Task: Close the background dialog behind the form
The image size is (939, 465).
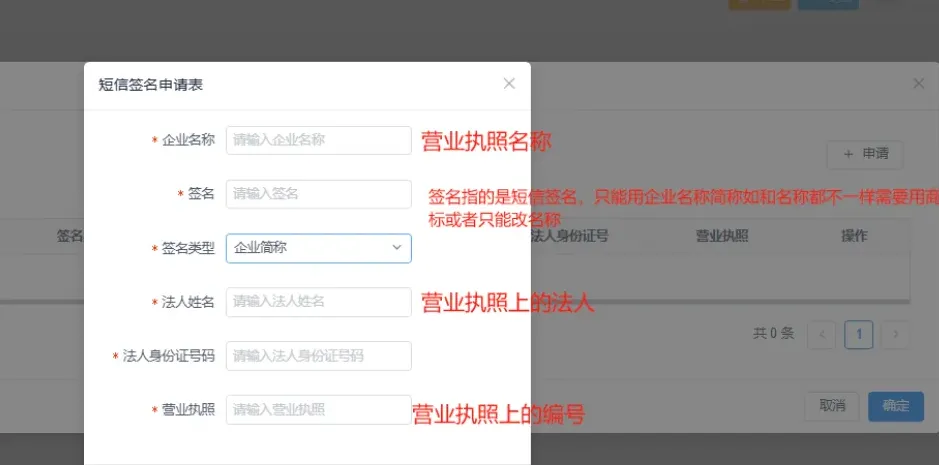Action: 918,84
